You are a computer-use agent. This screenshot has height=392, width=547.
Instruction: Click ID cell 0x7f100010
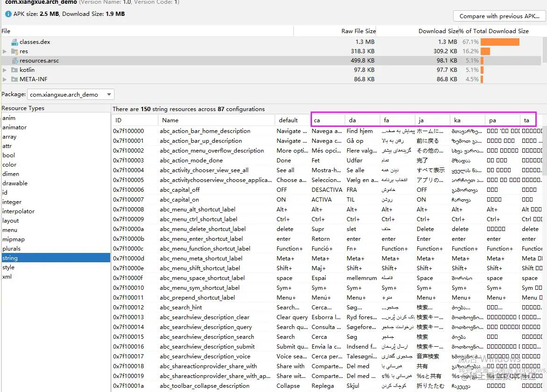(128, 288)
